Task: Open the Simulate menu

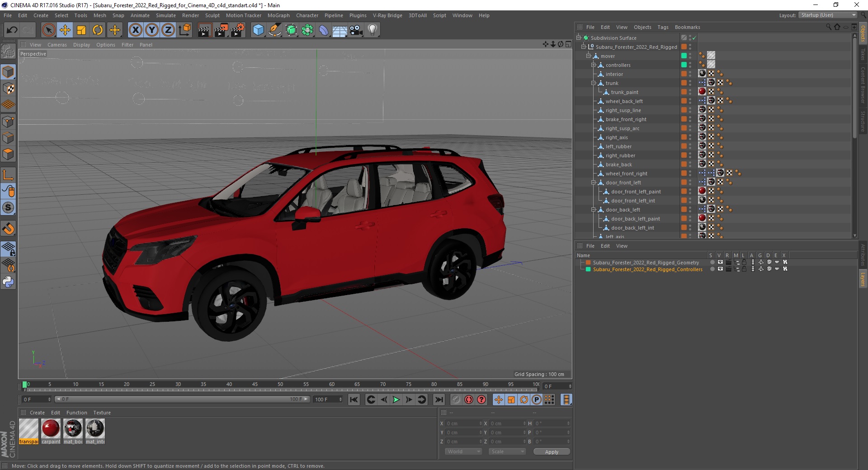Action: point(166,15)
